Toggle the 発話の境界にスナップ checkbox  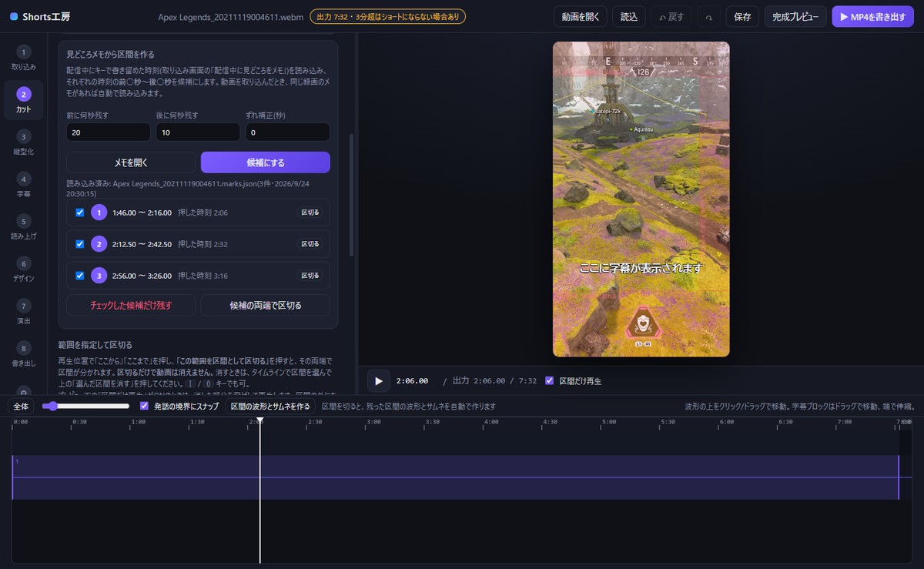pos(144,406)
